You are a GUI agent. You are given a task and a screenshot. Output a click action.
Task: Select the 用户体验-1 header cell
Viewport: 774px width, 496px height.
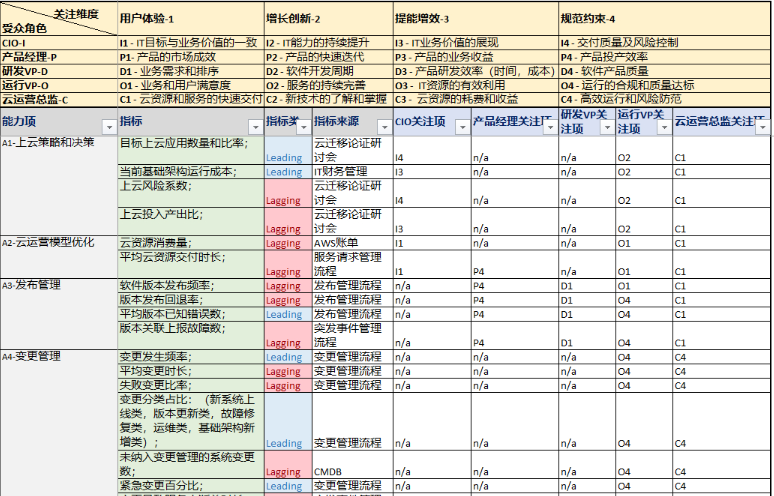tap(190, 19)
